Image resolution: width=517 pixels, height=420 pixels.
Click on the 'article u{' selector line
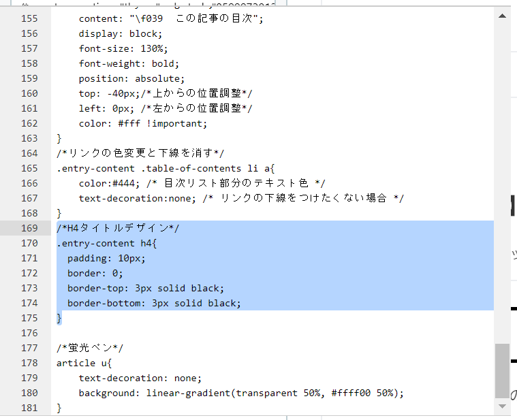tap(84, 363)
